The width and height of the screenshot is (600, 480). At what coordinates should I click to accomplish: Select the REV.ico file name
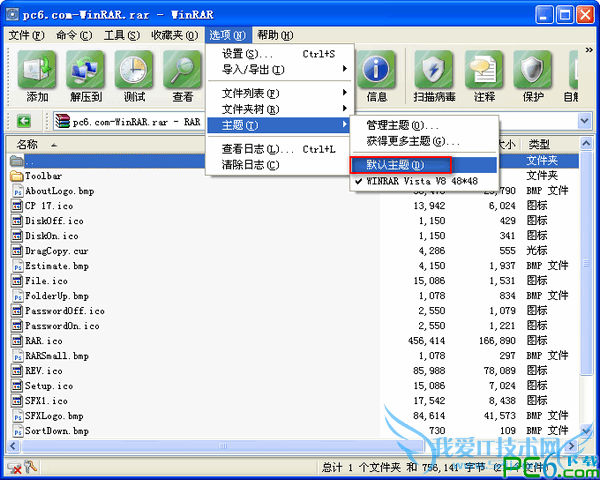click(x=44, y=371)
